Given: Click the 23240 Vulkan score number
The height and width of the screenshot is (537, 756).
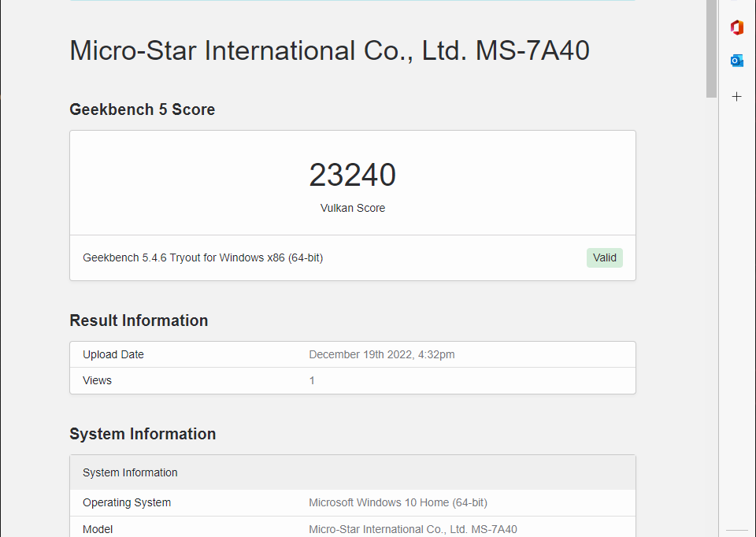Looking at the screenshot, I should (x=353, y=175).
